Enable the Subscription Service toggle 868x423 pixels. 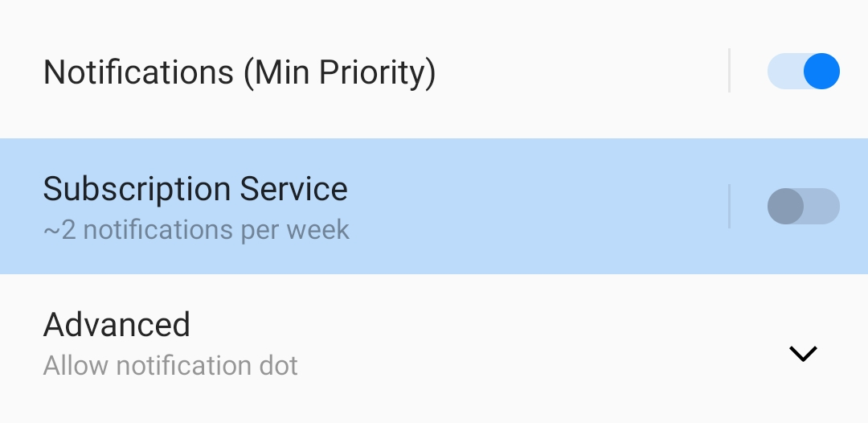coord(804,207)
